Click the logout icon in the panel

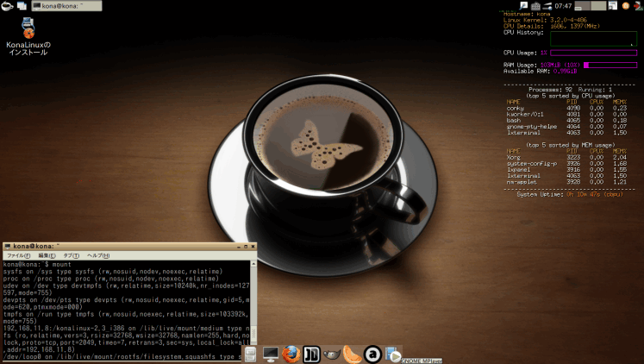(638, 6)
